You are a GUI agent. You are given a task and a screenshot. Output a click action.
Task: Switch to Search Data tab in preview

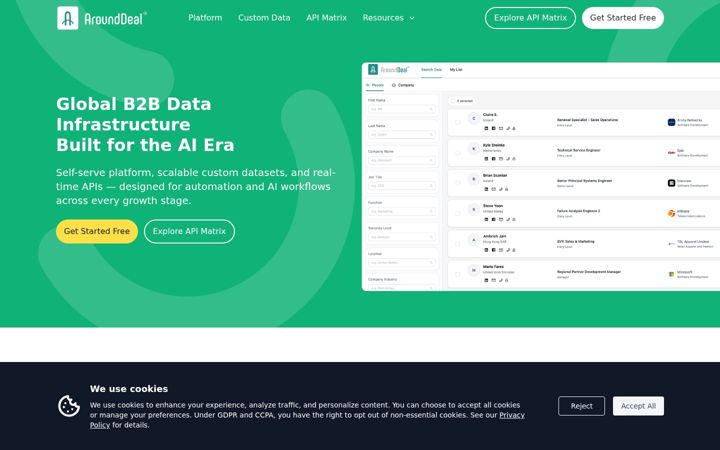(432, 70)
